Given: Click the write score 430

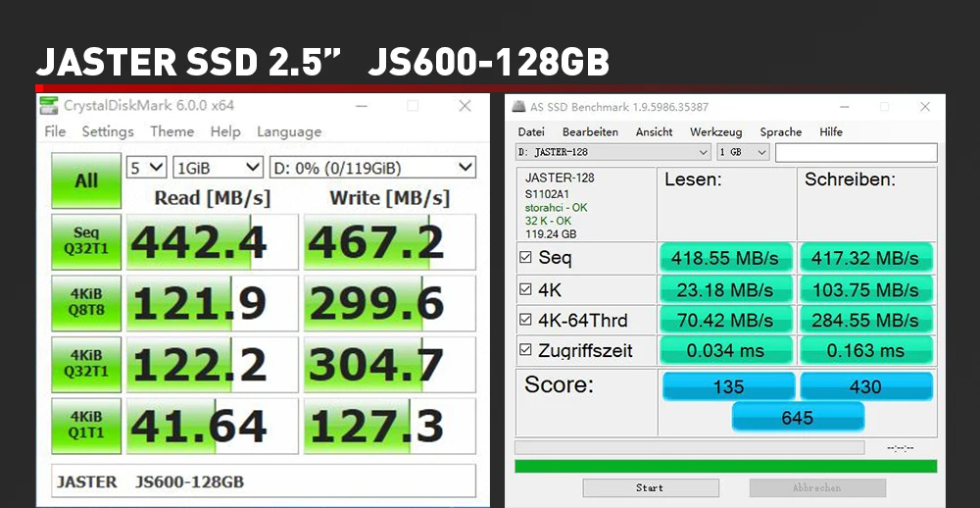Looking at the screenshot, I should pyautogui.click(x=865, y=386).
